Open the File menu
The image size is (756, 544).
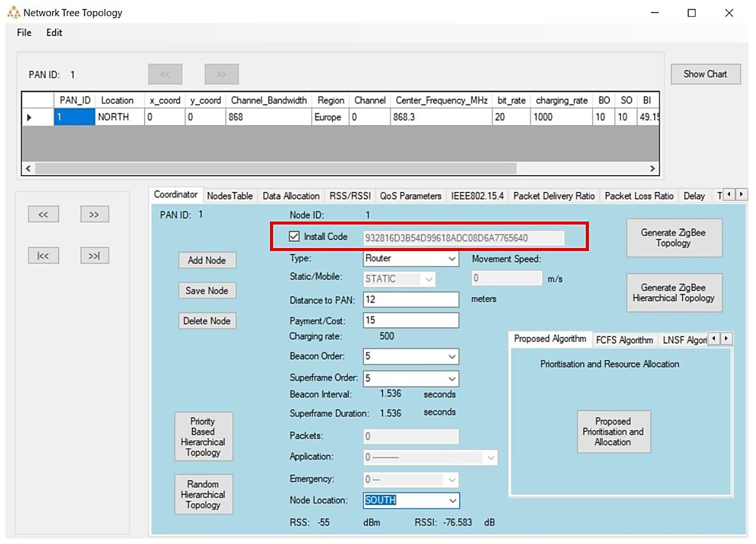click(24, 33)
